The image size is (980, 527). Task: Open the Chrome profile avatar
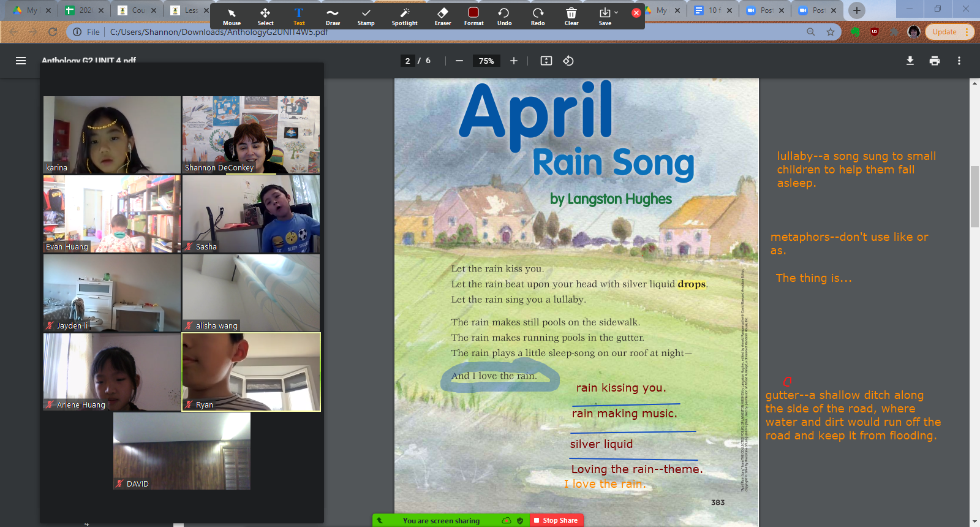pyautogui.click(x=914, y=32)
